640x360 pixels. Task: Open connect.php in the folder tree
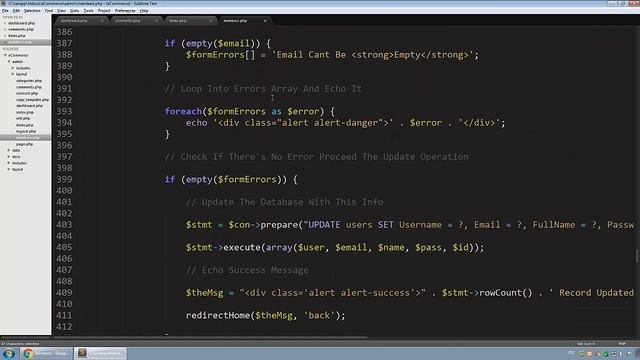(27, 93)
